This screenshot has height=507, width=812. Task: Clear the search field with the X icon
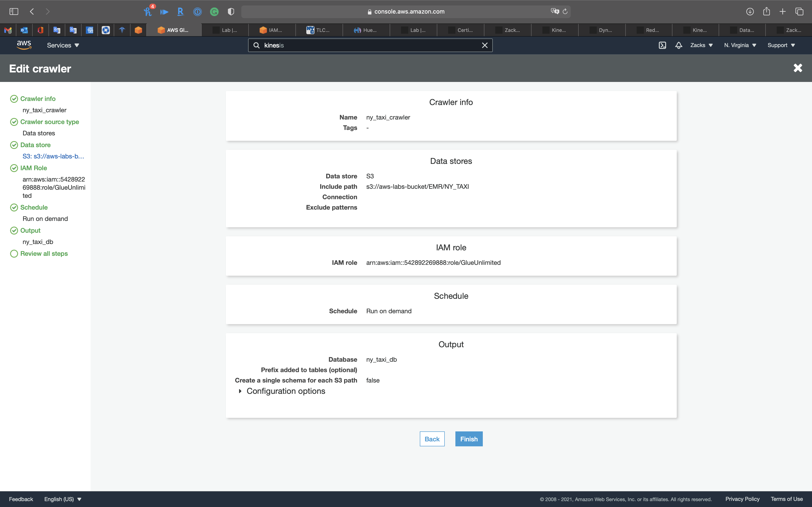[485, 45]
